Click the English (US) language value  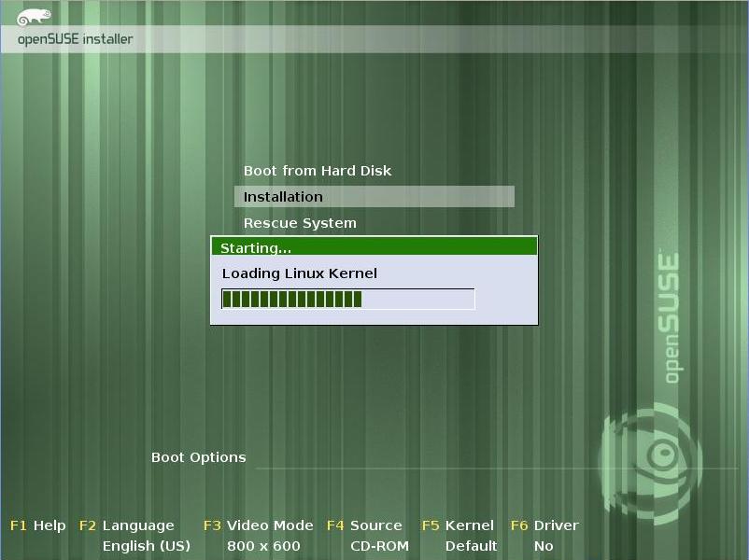pos(147,546)
